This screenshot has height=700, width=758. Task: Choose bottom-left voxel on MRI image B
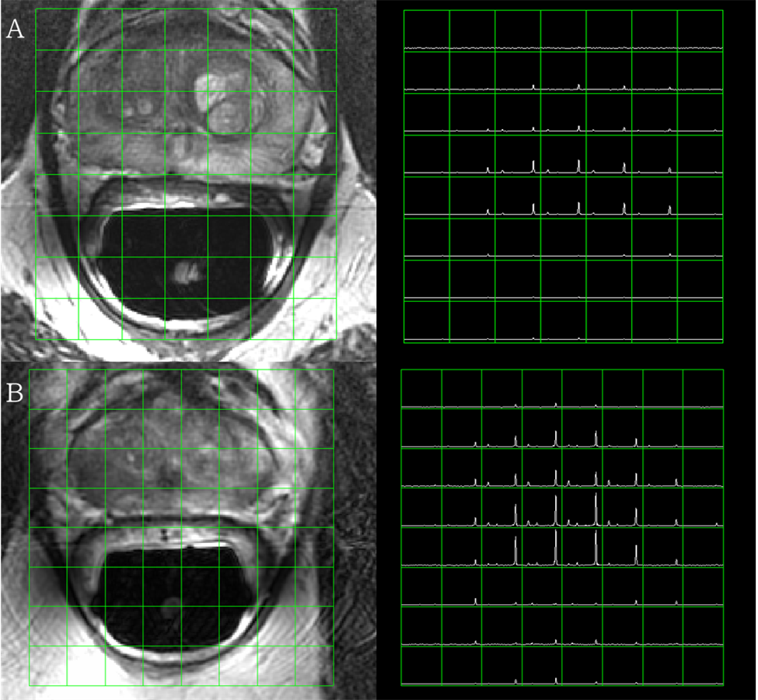pyautogui.click(x=48, y=666)
